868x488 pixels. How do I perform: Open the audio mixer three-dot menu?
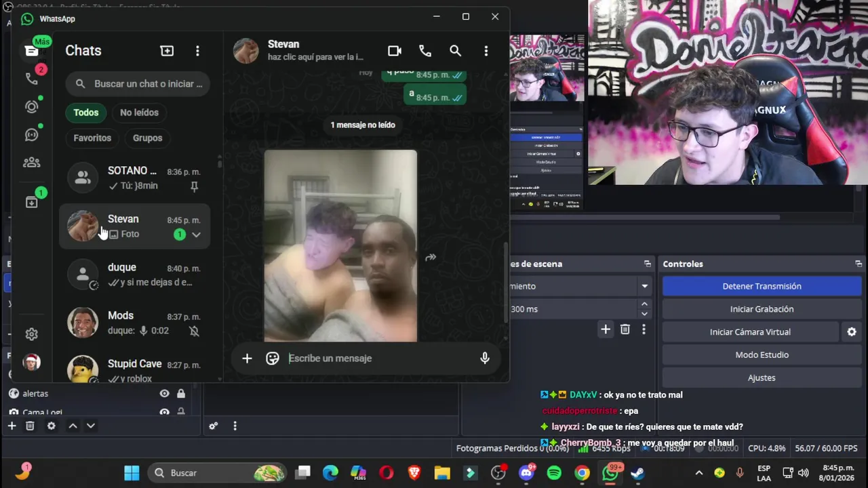[235, 426]
